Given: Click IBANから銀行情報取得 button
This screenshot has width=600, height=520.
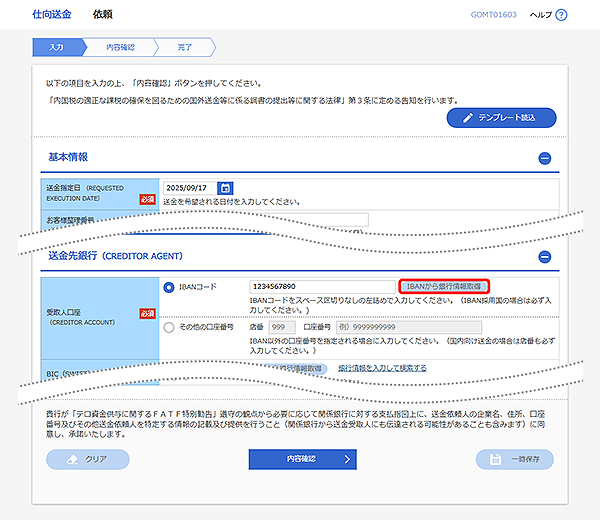Looking at the screenshot, I should click(444, 286).
